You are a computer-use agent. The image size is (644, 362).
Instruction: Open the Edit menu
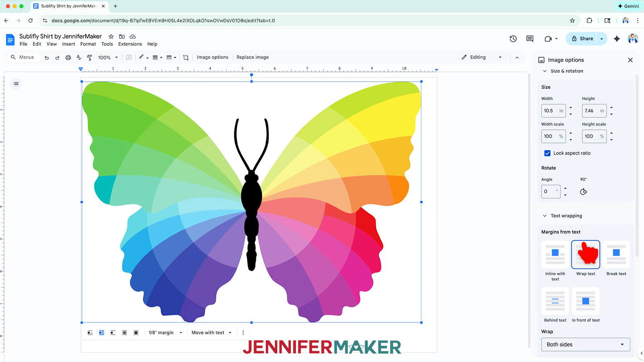(x=37, y=44)
